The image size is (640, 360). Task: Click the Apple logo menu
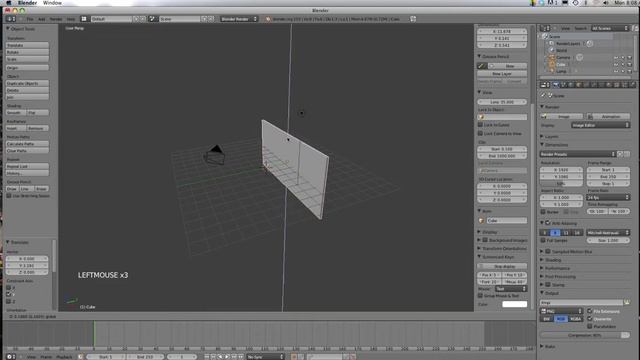pos(9,3)
